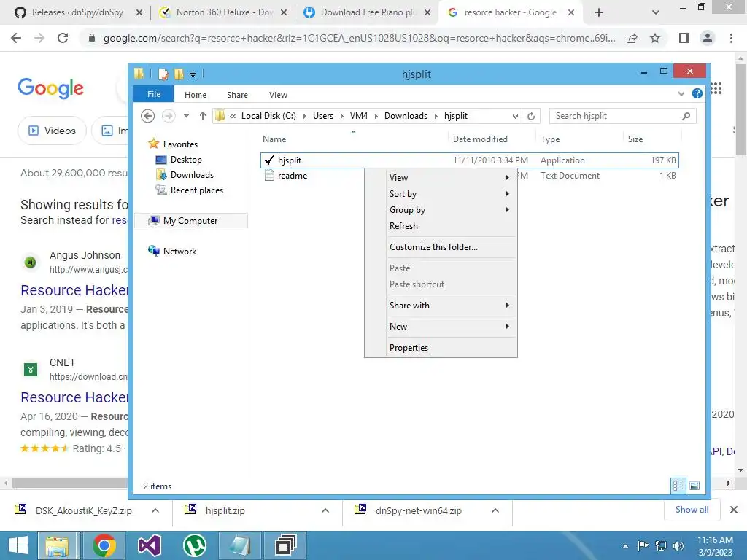Bookmark this page star icon
Screen dimensions: 747x560
click(x=655, y=38)
